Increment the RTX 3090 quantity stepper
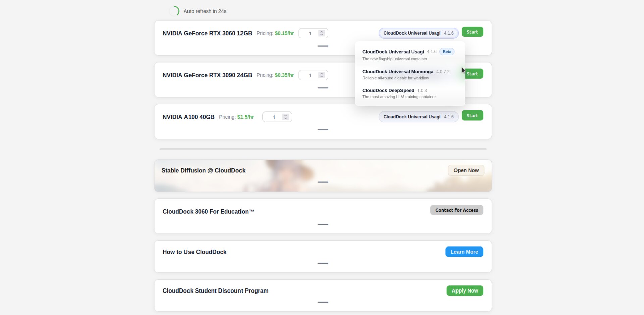The image size is (644, 315). click(x=322, y=74)
